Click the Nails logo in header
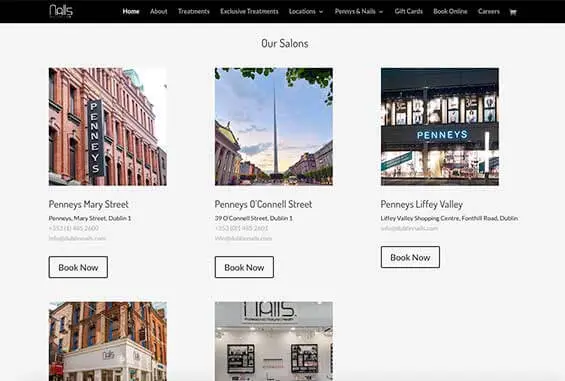The height and width of the screenshot is (381, 565). tap(61, 11)
